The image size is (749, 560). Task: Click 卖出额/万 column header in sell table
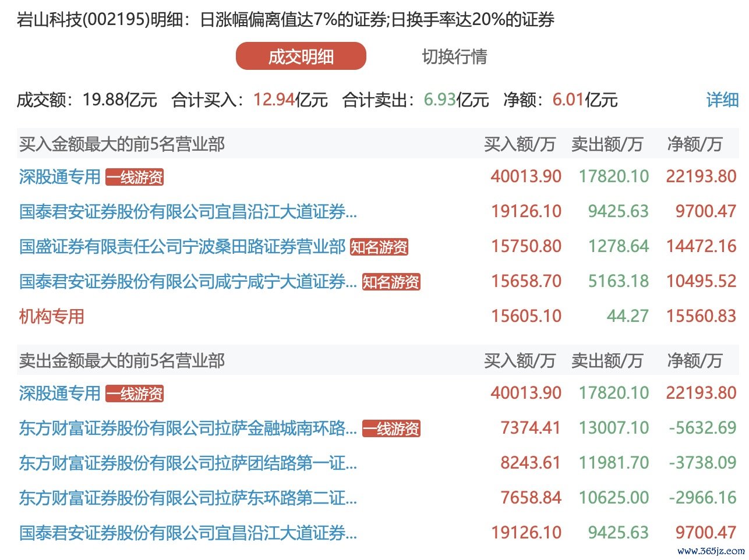point(607,360)
